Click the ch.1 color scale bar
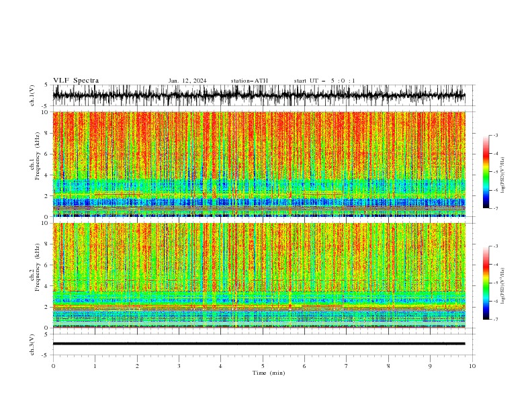532x411 pixels. (486, 172)
